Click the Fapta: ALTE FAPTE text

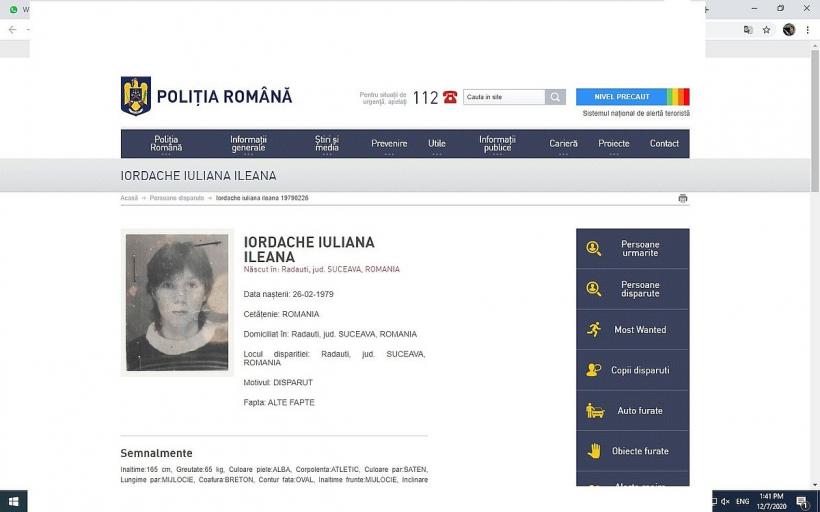tap(279, 402)
